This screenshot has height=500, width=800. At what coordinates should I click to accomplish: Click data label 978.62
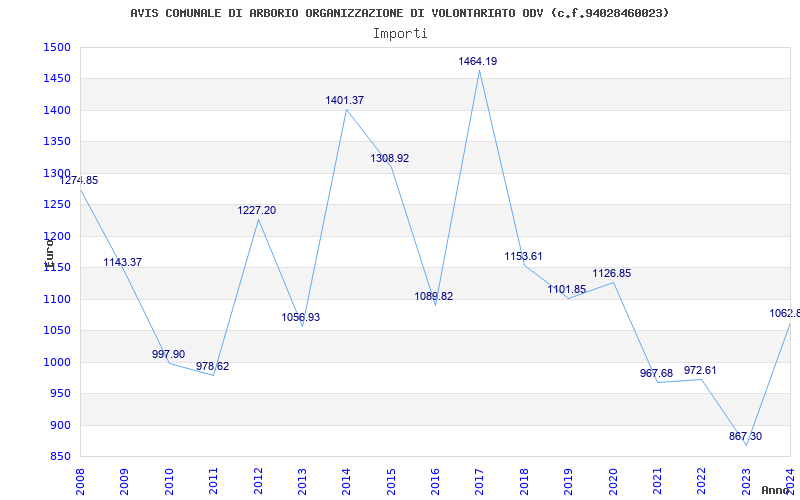coord(213,366)
